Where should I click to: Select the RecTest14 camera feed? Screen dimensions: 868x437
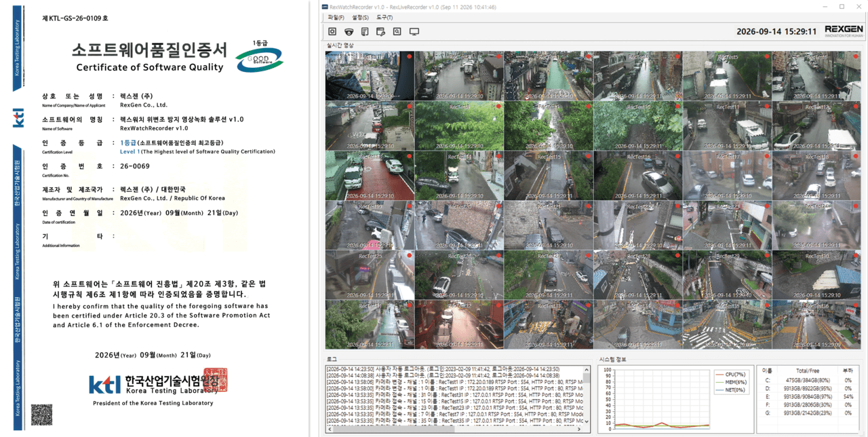pyautogui.click(x=459, y=175)
